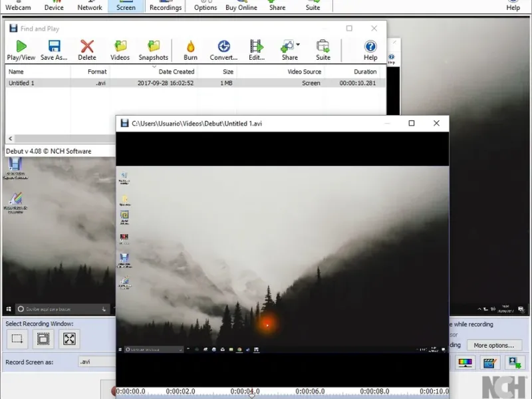Open the Record Screen as .avi dropdown
The width and height of the screenshot is (532, 399).
96,362
